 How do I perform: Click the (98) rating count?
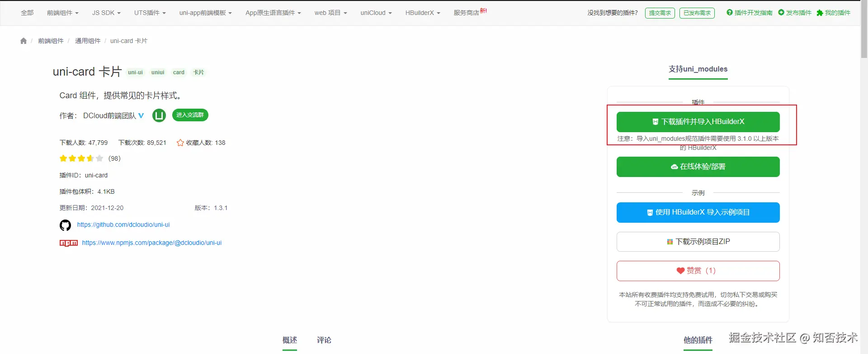(x=114, y=158)
